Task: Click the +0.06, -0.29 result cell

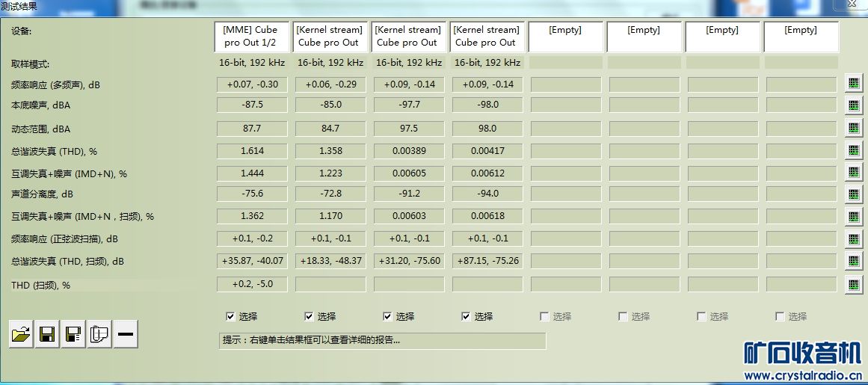Action: [x=331, y=84]
